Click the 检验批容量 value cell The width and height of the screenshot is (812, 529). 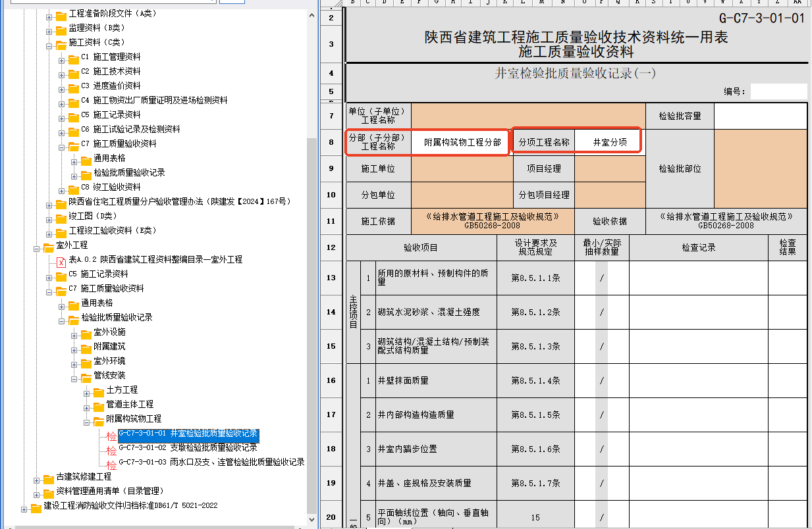point(760,116)
